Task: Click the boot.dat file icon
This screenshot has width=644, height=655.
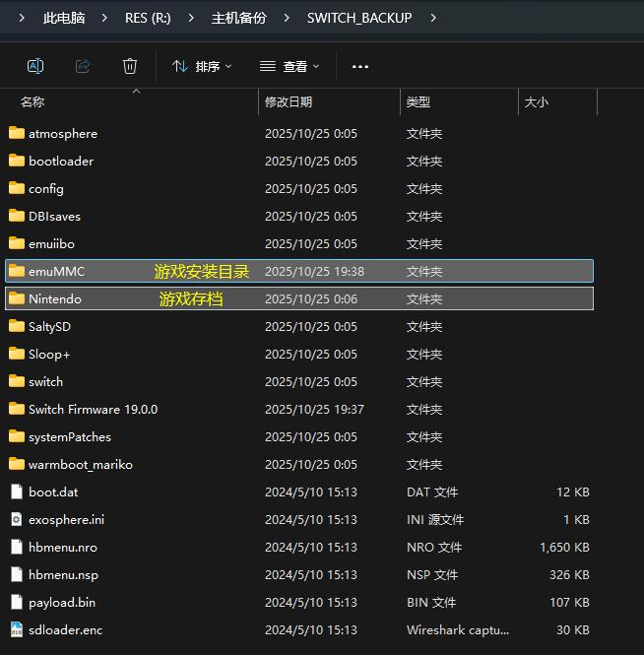Action: pyautogui.click(x=17, y=491)
